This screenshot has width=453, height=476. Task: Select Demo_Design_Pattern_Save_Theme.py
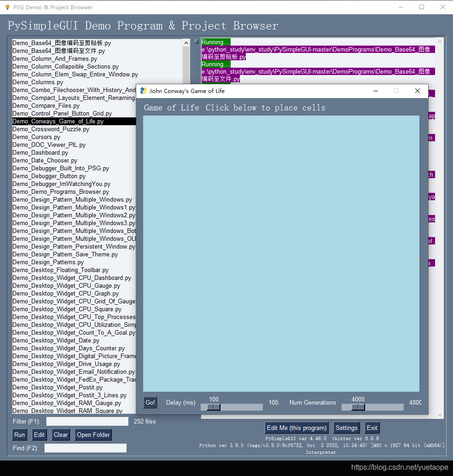(65, 255)
